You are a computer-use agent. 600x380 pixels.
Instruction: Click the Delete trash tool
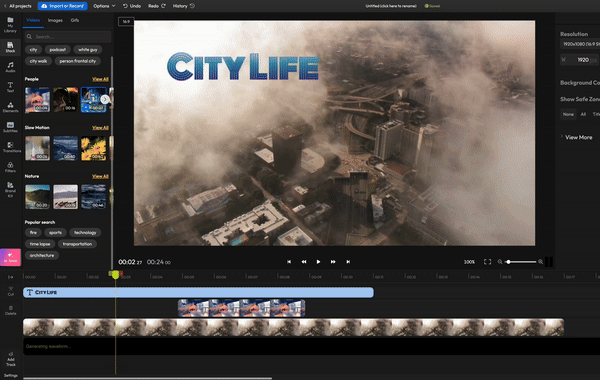coord(11,310)
